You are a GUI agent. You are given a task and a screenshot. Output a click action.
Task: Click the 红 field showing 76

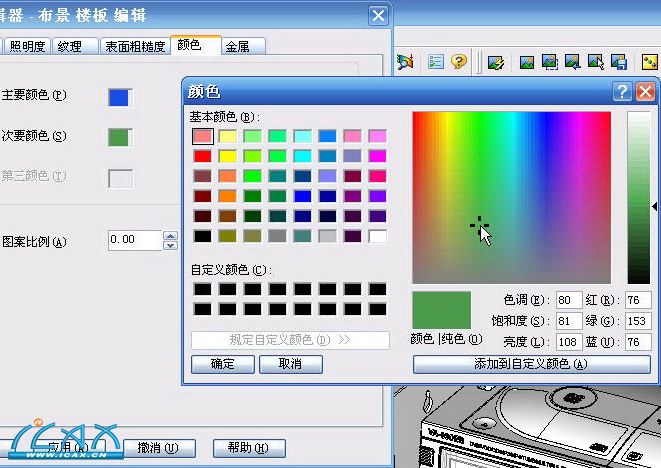point(638,300)
